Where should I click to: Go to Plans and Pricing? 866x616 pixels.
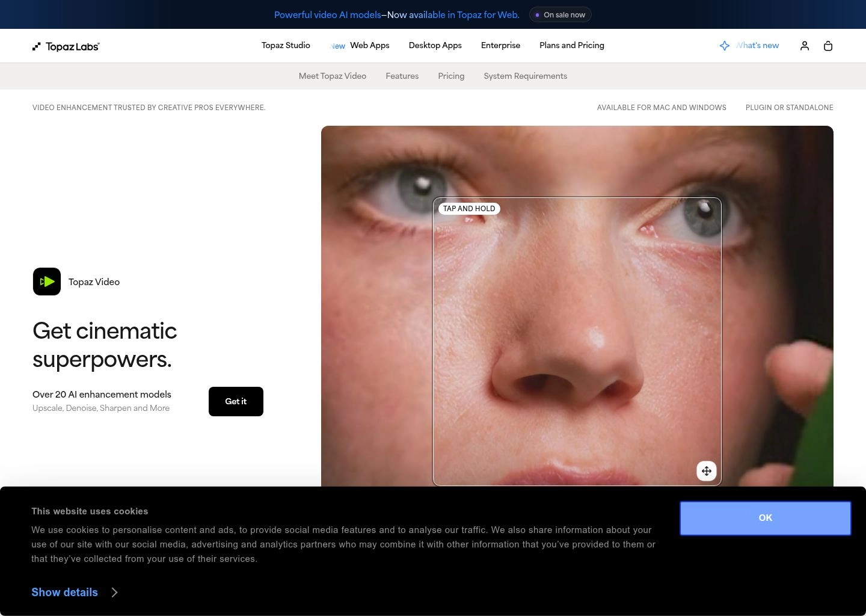point(572,46)
